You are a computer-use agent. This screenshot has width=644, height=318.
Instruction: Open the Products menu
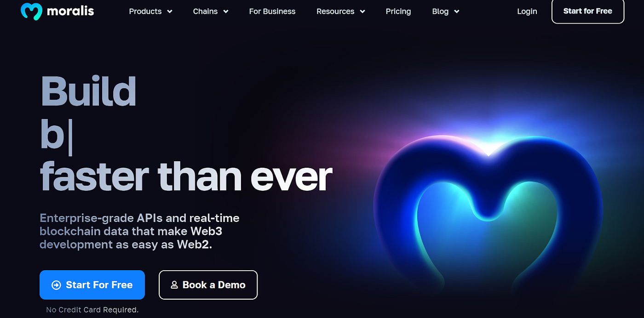click(x=150, y=11)
